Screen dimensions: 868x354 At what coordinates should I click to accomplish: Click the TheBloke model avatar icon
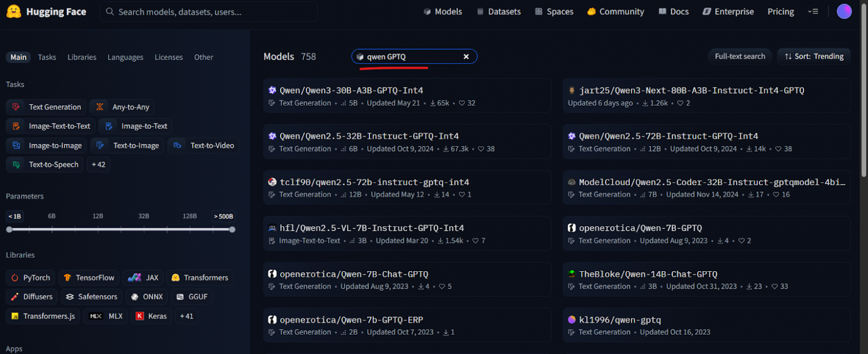(571, 274)
